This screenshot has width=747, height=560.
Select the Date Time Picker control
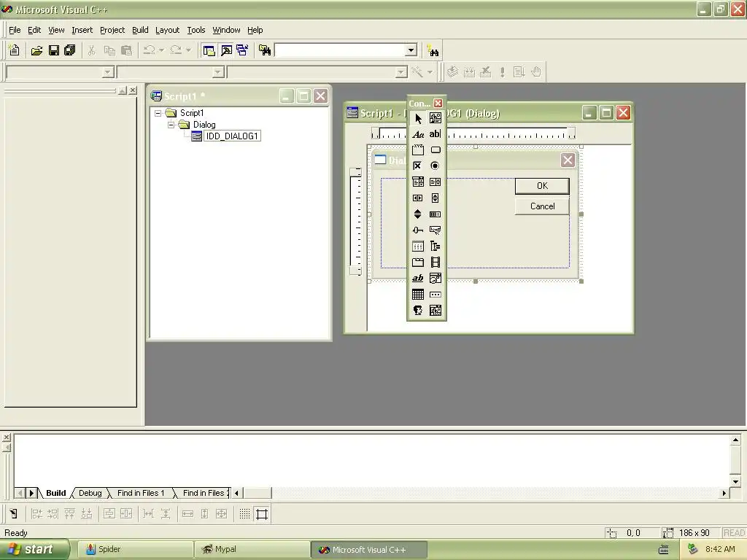click(x=435, y=279)
